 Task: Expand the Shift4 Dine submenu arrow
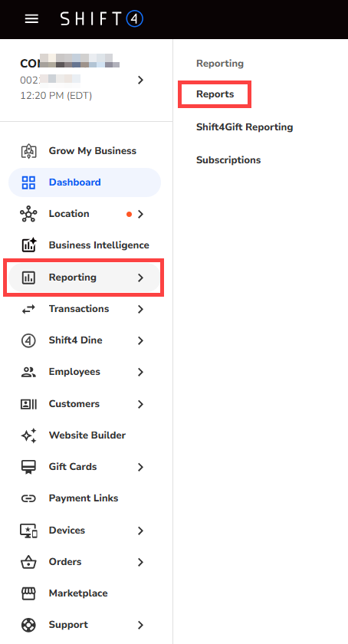[x=140, y=340]
